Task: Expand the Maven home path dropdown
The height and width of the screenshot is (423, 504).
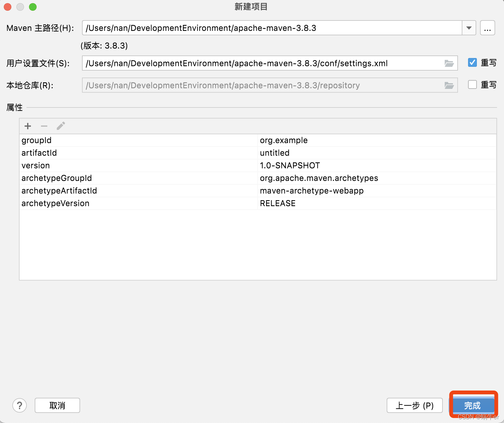Action: (x=469, y=28)
